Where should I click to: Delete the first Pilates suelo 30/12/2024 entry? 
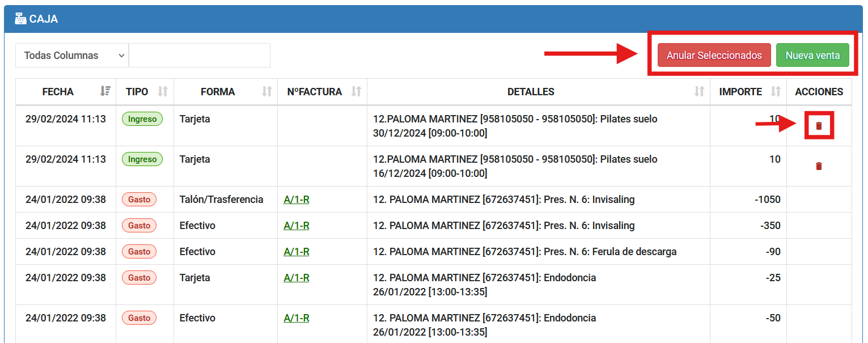pyautogui.click(x=819, y=126)
